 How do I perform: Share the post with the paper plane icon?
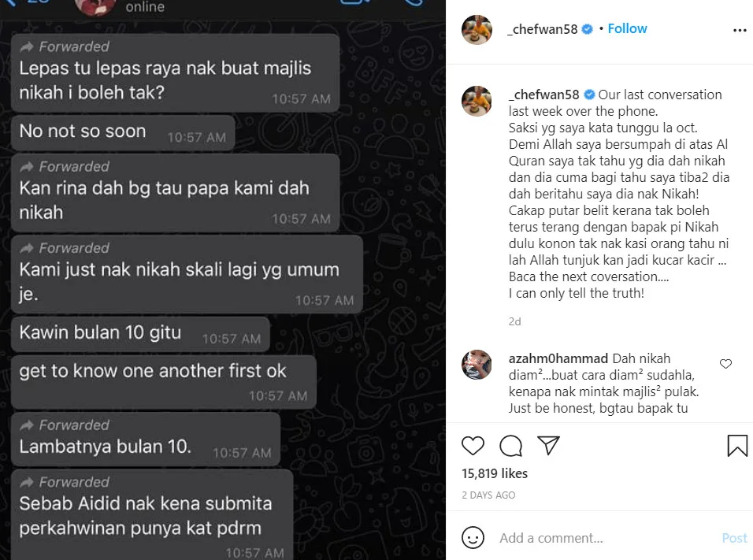pyautogui.click(x=548, y=445)
